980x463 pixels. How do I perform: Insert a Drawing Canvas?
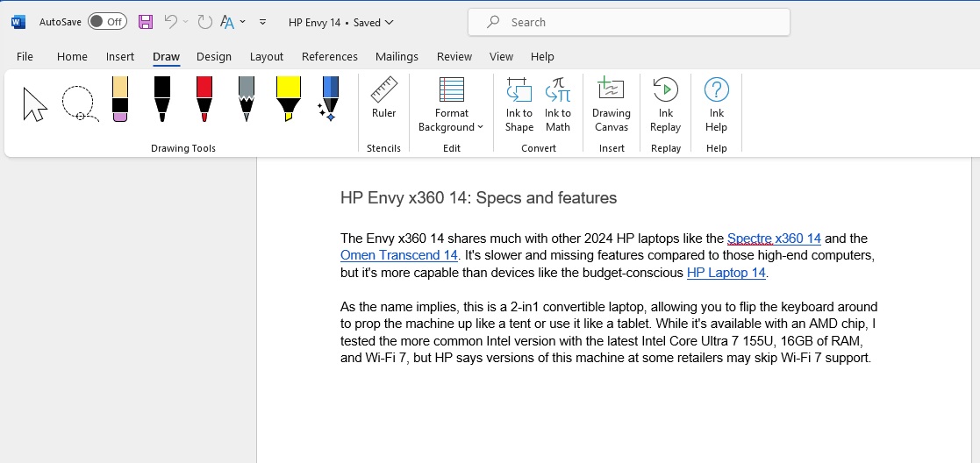tap(612, 104)
